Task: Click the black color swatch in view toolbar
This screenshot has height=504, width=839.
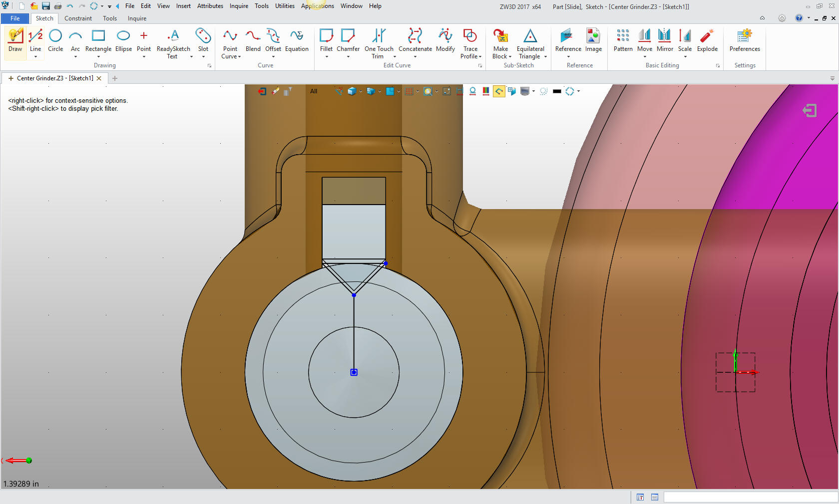Action: (x=557, y=91)
